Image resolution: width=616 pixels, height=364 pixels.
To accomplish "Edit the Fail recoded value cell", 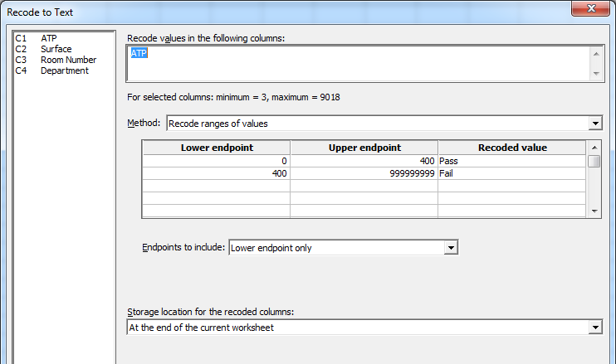I will point(511,174).
